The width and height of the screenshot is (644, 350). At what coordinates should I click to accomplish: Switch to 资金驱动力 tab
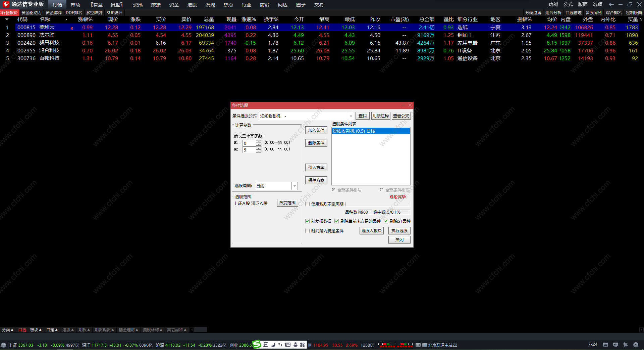point(32,13)
